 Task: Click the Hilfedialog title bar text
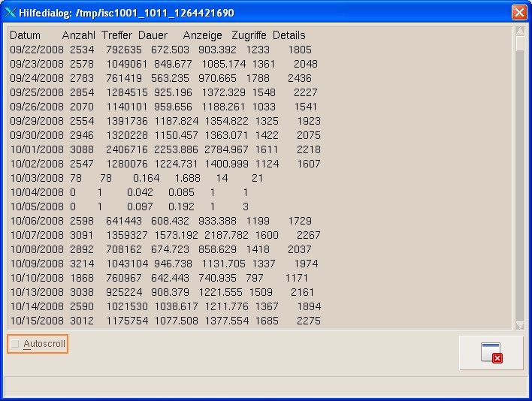[x=126, y=13]
